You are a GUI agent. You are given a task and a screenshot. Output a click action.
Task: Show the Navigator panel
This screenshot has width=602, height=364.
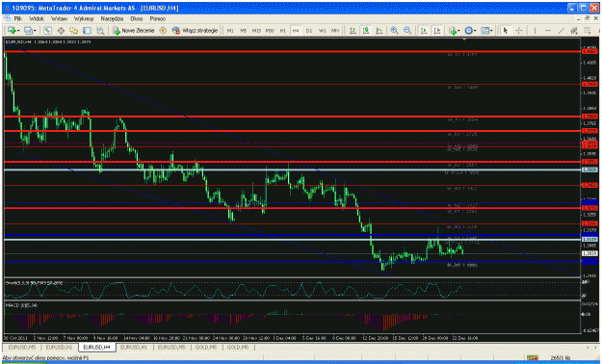coord(74,31)
